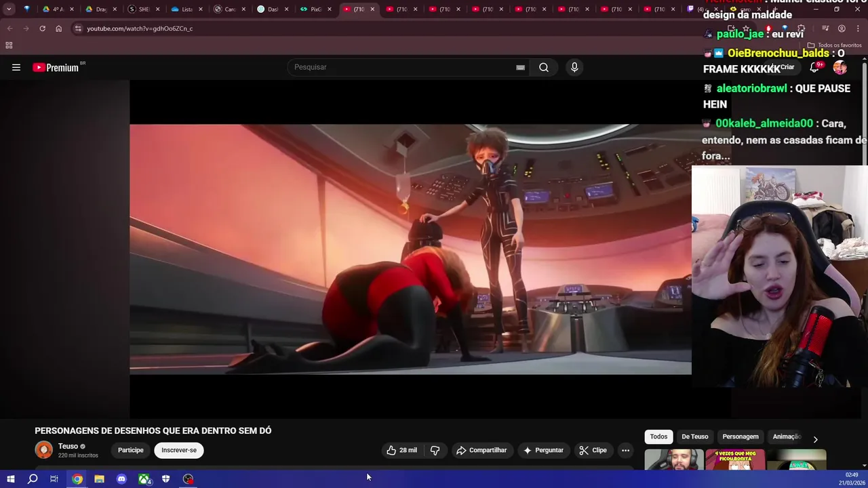The height and width of the screenshot is (488, 868).
Task: Select the Animação filter chip
Action: [x=787, y=436]
